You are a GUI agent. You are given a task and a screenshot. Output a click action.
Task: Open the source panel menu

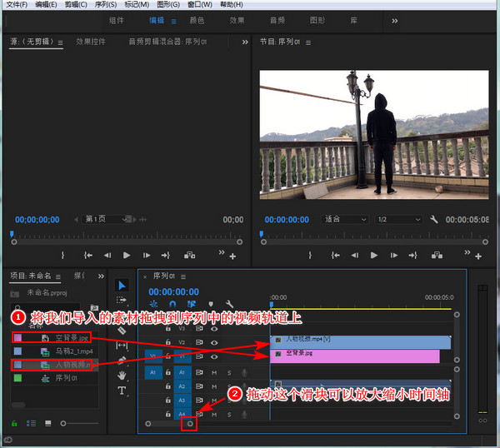(x=60, y=42)
